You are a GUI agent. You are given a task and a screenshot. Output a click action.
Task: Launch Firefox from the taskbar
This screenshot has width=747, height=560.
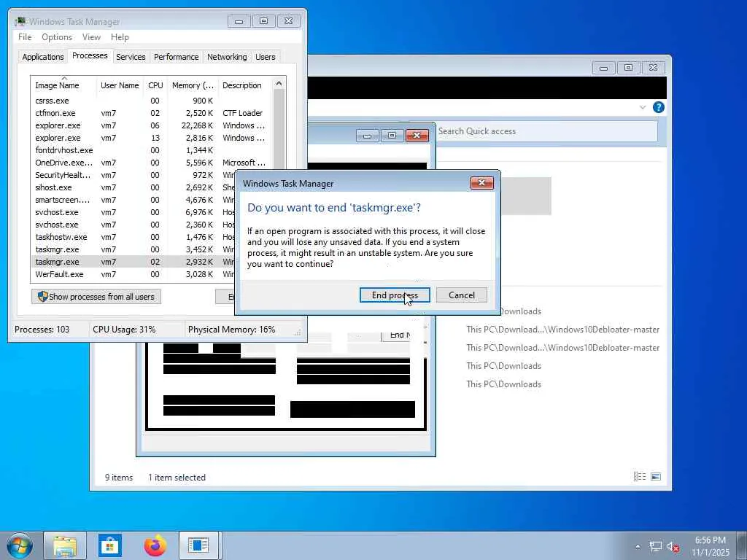coord(155,545)
